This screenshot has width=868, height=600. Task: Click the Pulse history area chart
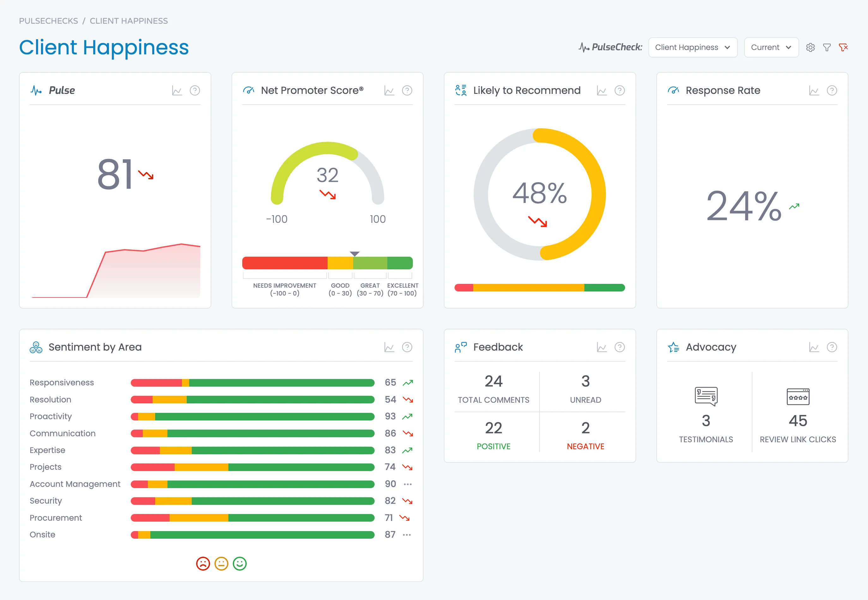[x=116, y=271]
